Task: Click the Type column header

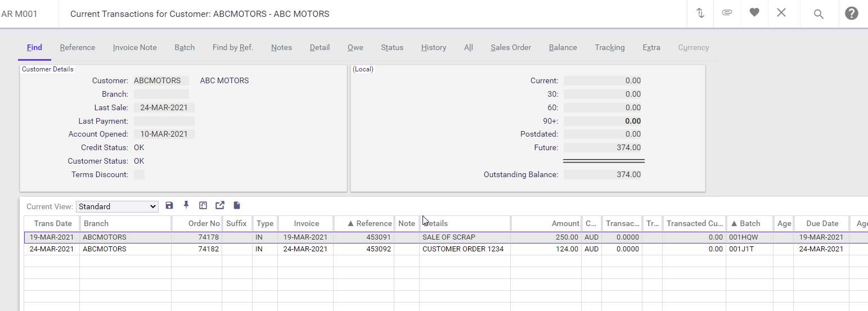Action: click(265, 223)
